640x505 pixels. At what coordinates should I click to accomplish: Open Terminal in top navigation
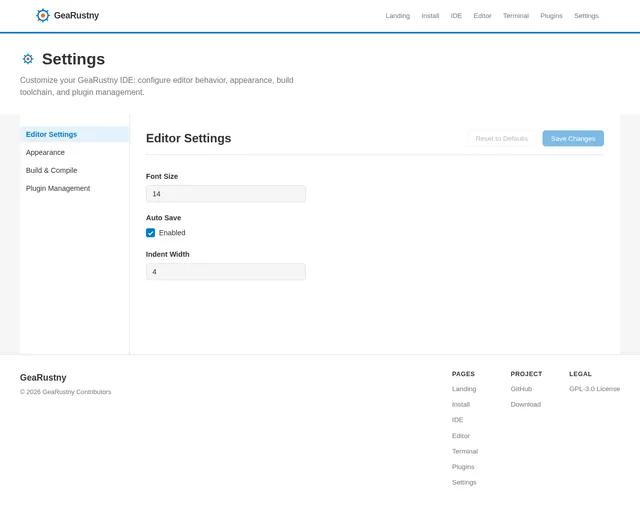coord(516,16)
